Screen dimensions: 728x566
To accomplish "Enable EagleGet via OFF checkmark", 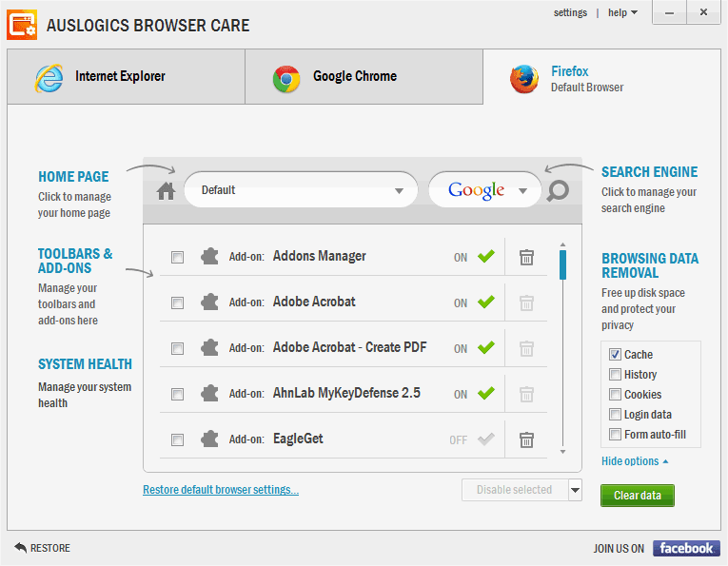I will pyautogui.click(x=486, y=439).
